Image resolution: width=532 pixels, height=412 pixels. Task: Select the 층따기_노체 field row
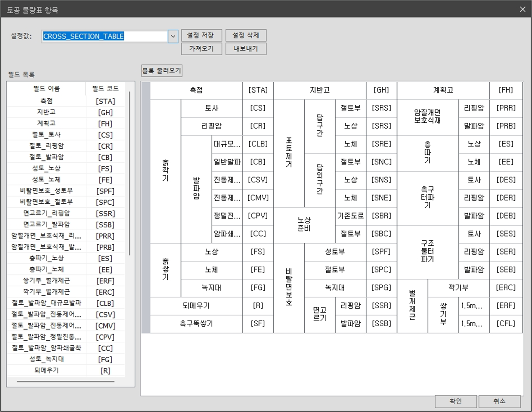[x=66, y=270]
